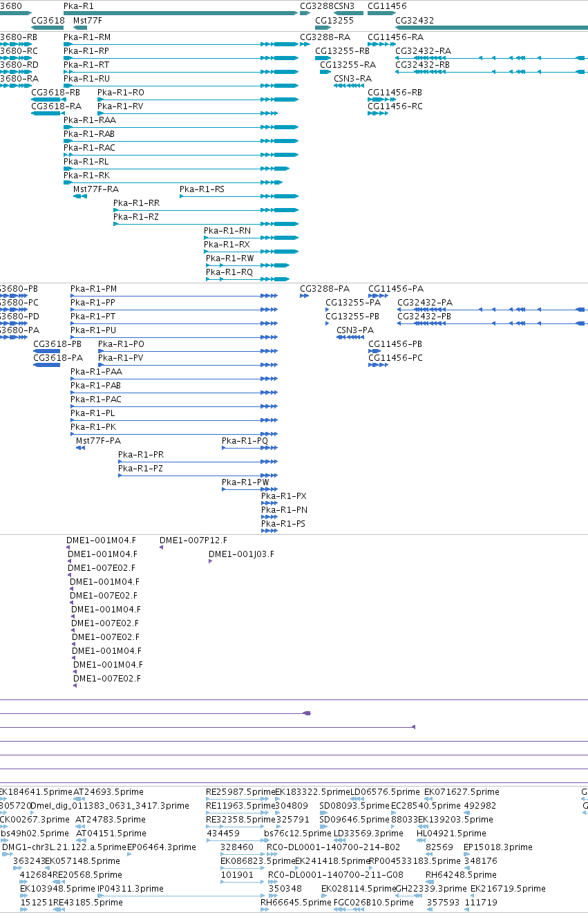Click transcript Pka-R1-RN
This screenshot has height=913, width=588.
tap(227, 231)
